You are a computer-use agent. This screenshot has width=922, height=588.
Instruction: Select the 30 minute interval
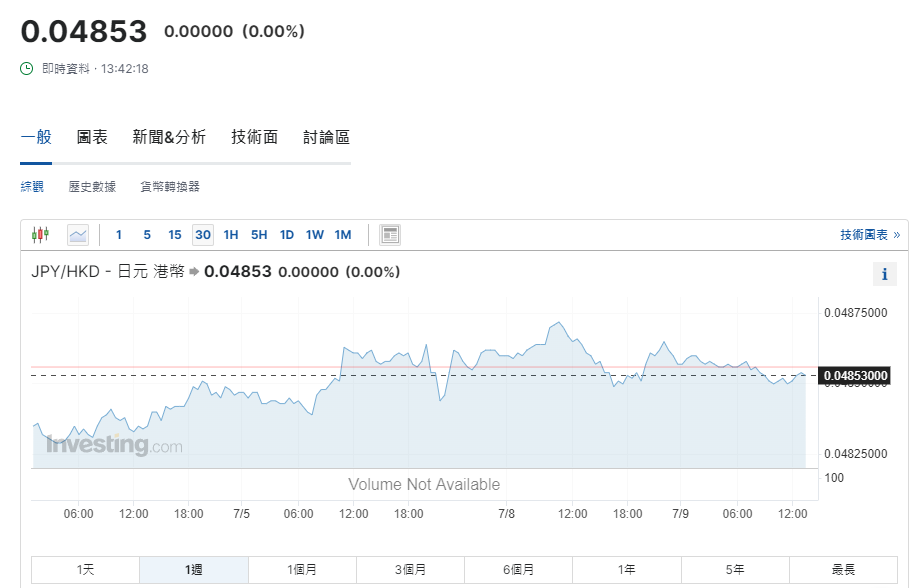[x=203, y=235]
